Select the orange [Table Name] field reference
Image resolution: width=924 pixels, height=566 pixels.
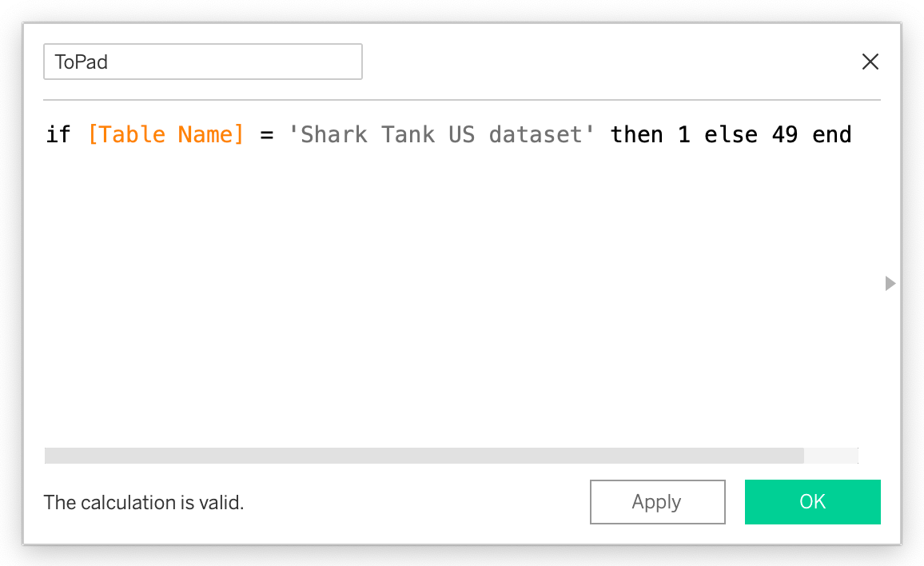click(x=165, y=134)
